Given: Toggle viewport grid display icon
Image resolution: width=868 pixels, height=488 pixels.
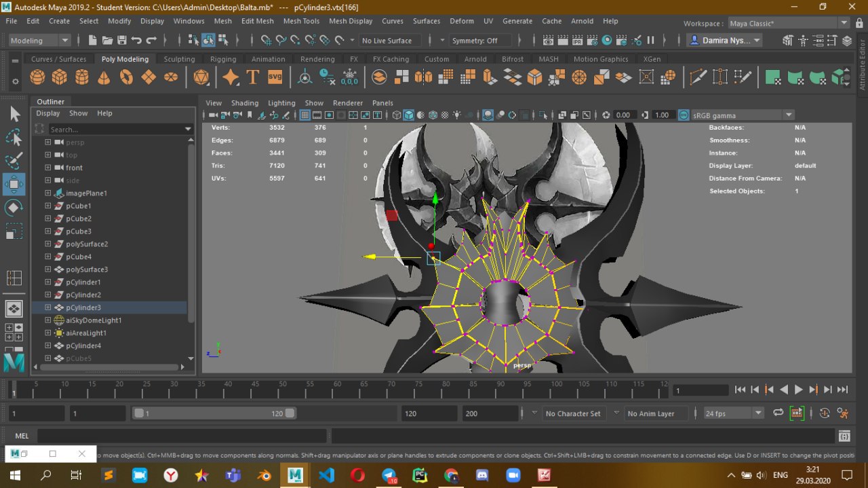Looking at the screenshot, I should [x=305, y=115].
